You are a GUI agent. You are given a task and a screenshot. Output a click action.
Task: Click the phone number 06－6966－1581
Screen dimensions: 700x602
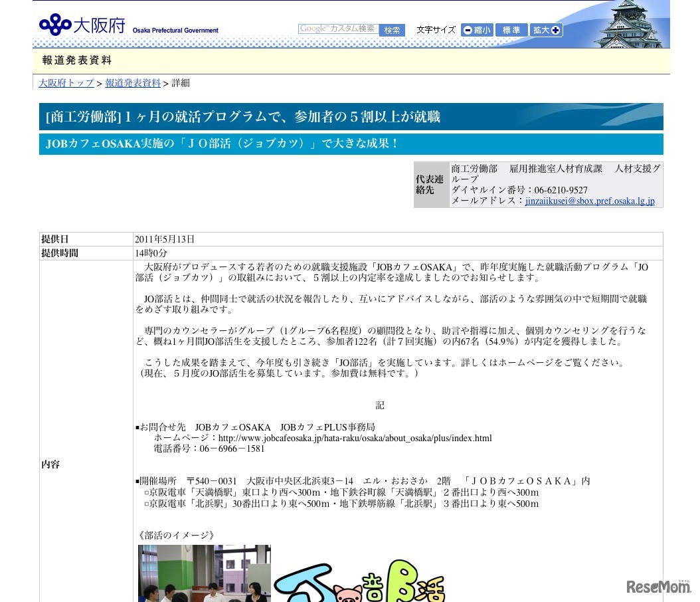[x=232, y=449]
